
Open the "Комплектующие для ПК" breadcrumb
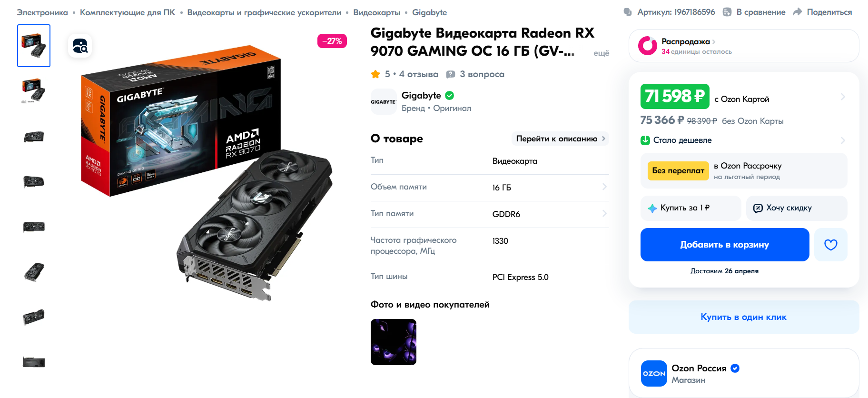[128, 12]
